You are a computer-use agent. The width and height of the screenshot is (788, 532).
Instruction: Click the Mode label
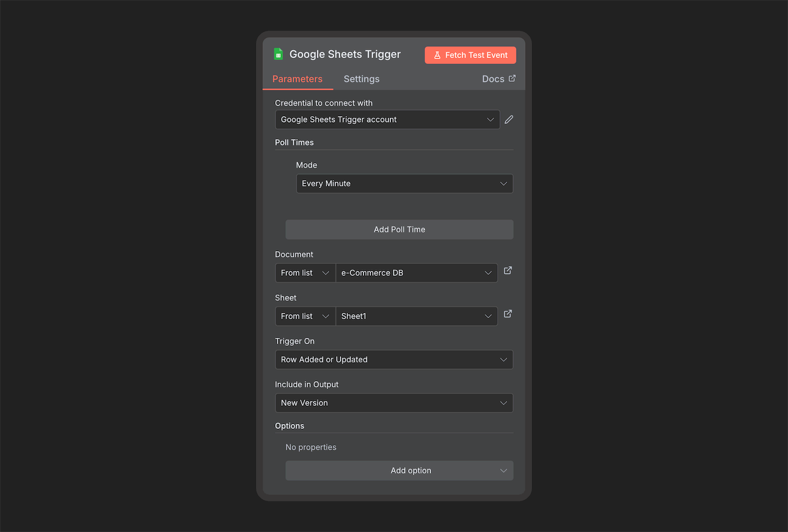307,165
